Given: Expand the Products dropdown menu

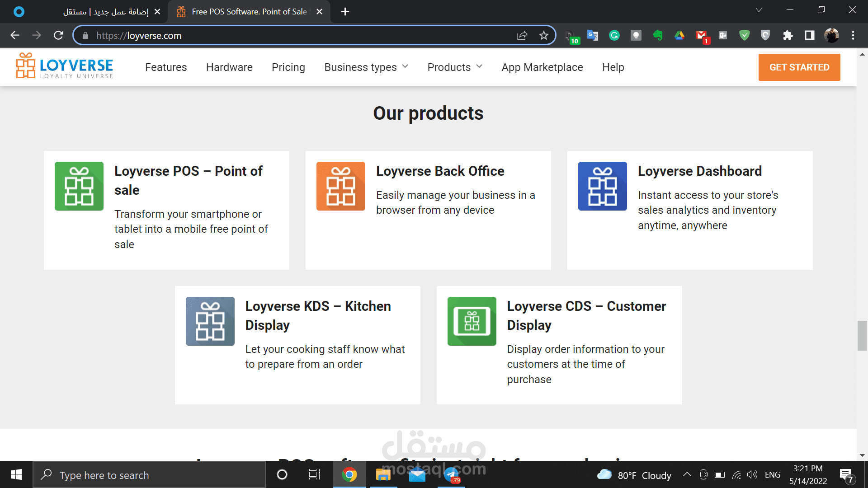Looking at the screenshot, I should coord(455,67).
